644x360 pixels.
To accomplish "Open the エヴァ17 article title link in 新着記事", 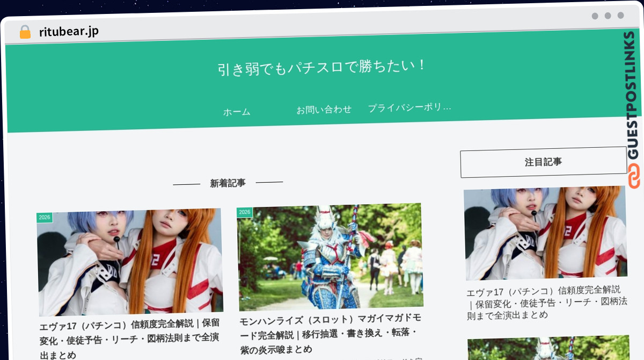I will tap(130, 339).
